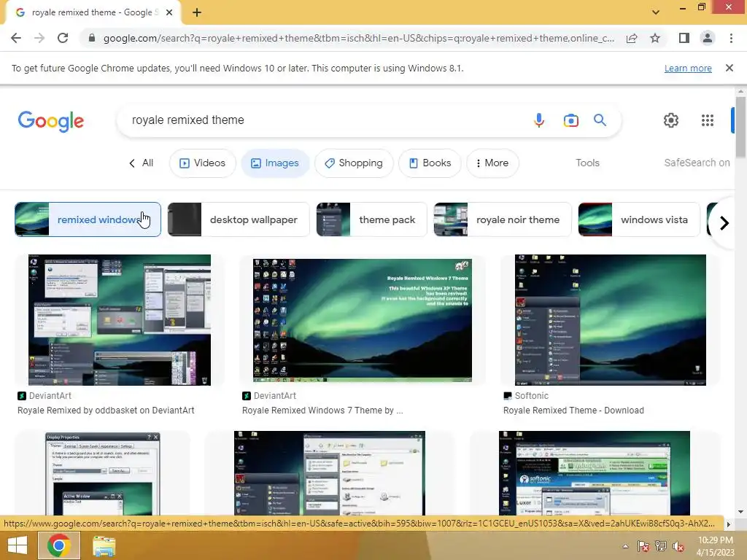Screen dimensions: 747x560
Task: Open the Google apps grid
Action: (708, 120)
